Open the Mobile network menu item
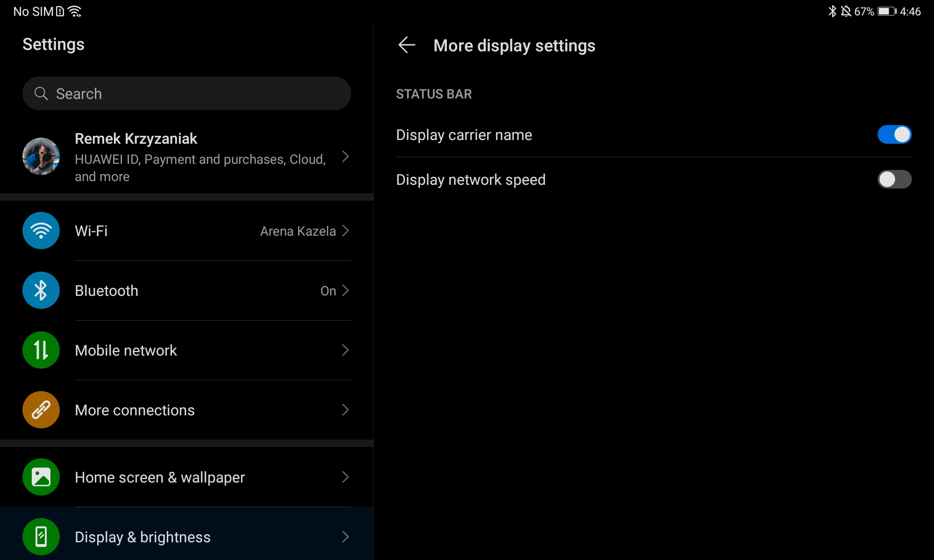Image resolution: width=934 pixels, height=560 pixels. click(126, 350)
